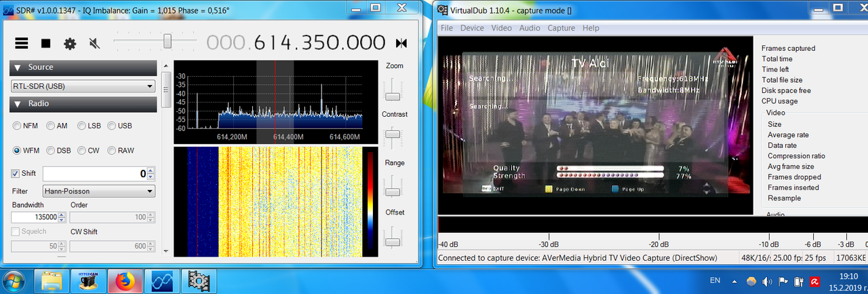This screenshot has width=868, height=294.
Task: Click the CW Shift stepper arrows
Action: point(151,246)
